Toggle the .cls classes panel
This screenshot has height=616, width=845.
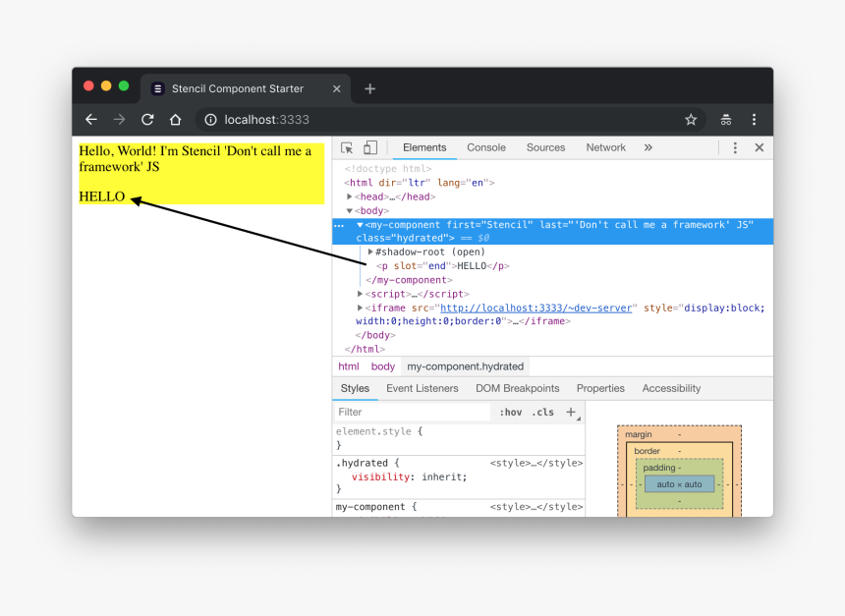[x=542, y=413]
